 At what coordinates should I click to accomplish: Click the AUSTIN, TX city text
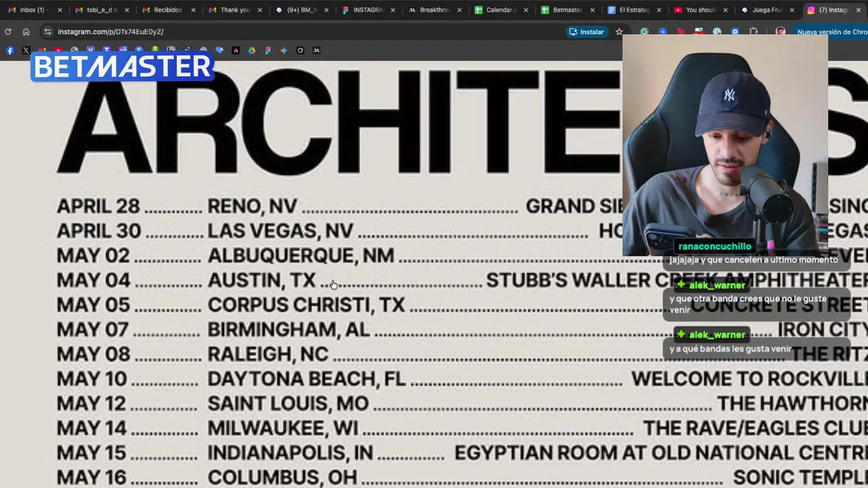[x=262, y=280]
